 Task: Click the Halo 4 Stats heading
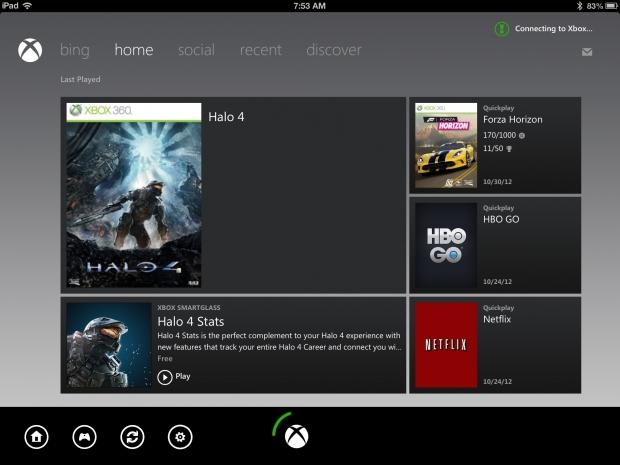click(x=191, y=321)
